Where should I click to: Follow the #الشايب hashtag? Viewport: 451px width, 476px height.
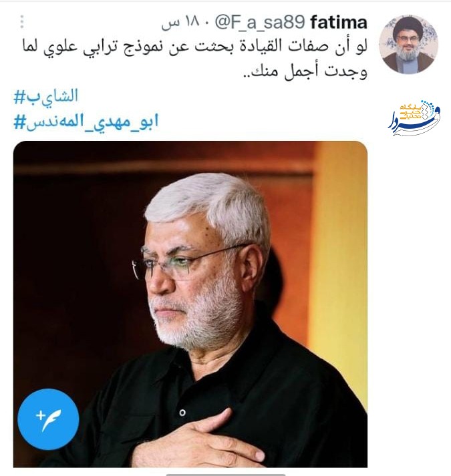pos(46,96)
